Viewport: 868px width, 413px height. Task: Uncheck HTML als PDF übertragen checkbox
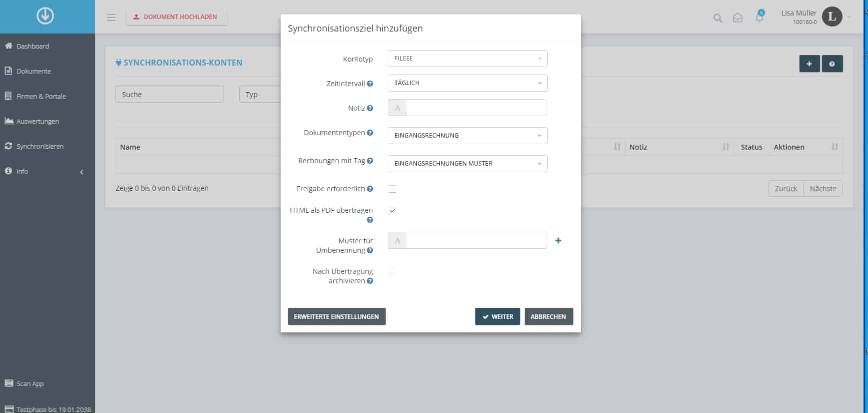[392, 210]
